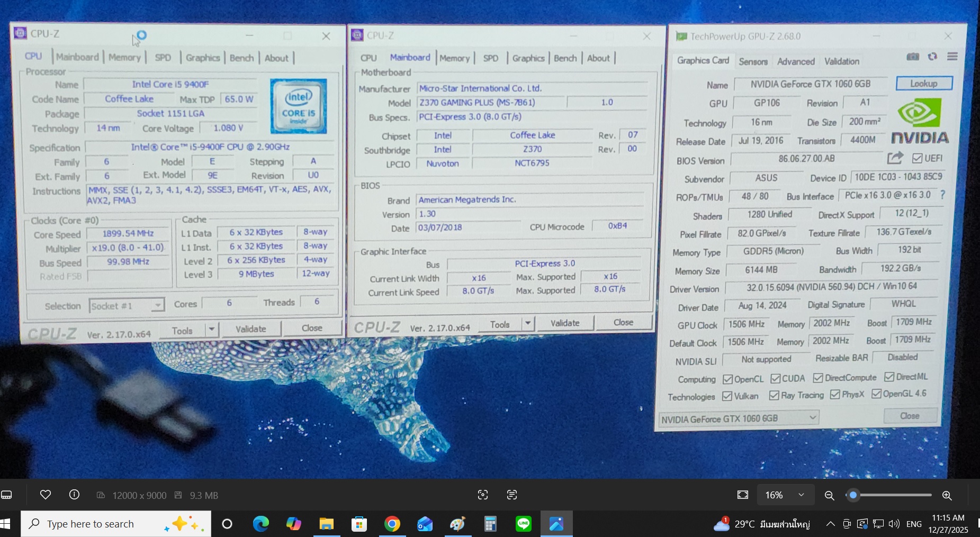Image resolution: width=980 pixels, height=537 pixels.
Task: Take a GPU-Z screenshot with camera icon
Action: (x=912, y=57)
